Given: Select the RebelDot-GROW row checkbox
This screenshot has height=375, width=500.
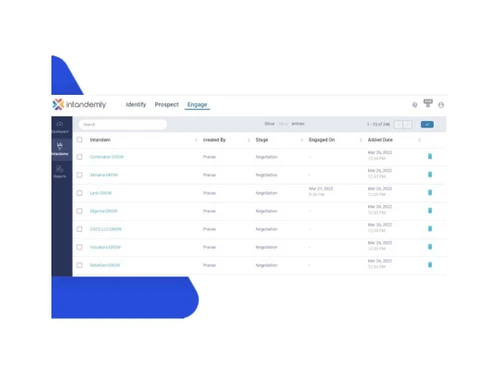Looking at the screenshot, I should point(79,265).
